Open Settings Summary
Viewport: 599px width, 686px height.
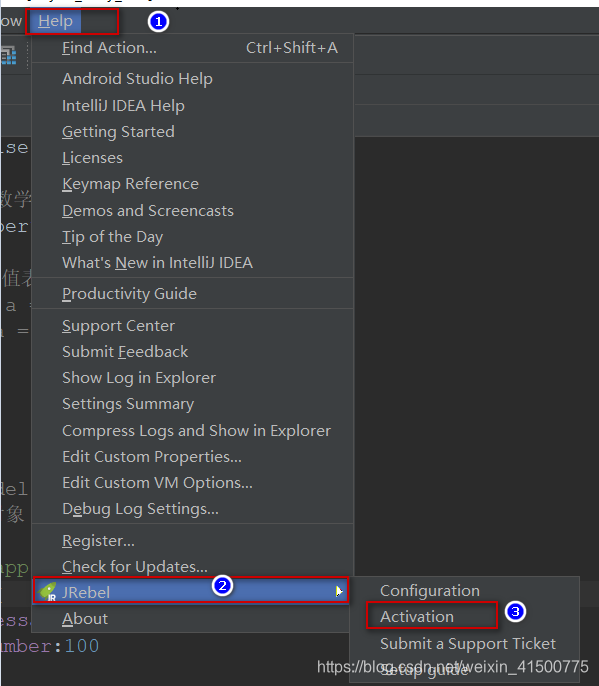point(193,404)
